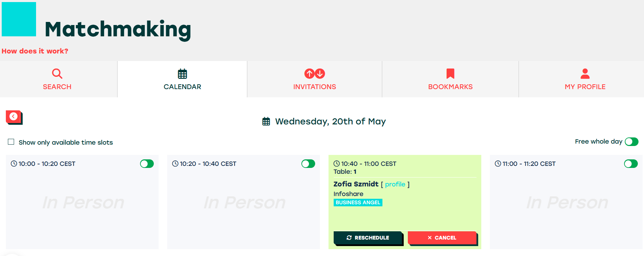
Task: Open the INVITATIONS tab
Action: 314,87
